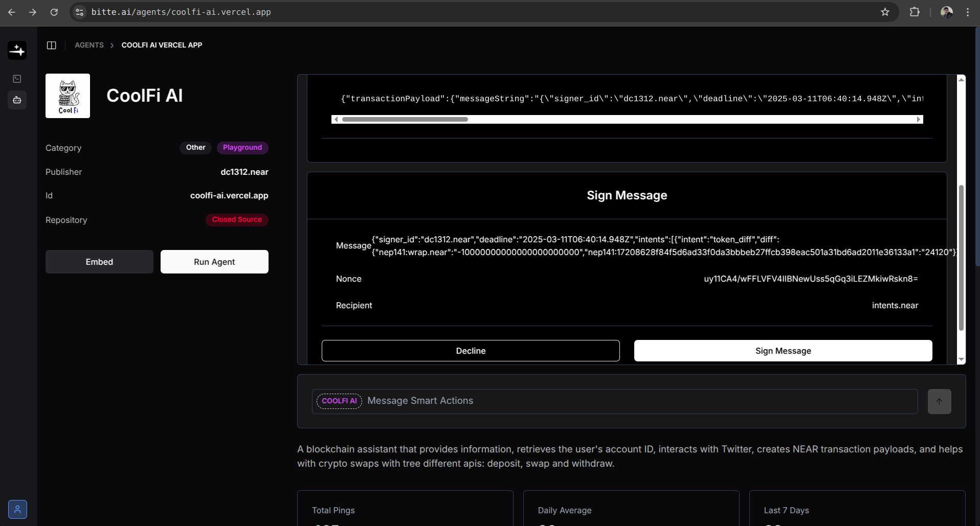Click the Daily Average card label
This screenshot has height=526, width=980.
pyautogui.click(x=565, y=510)
